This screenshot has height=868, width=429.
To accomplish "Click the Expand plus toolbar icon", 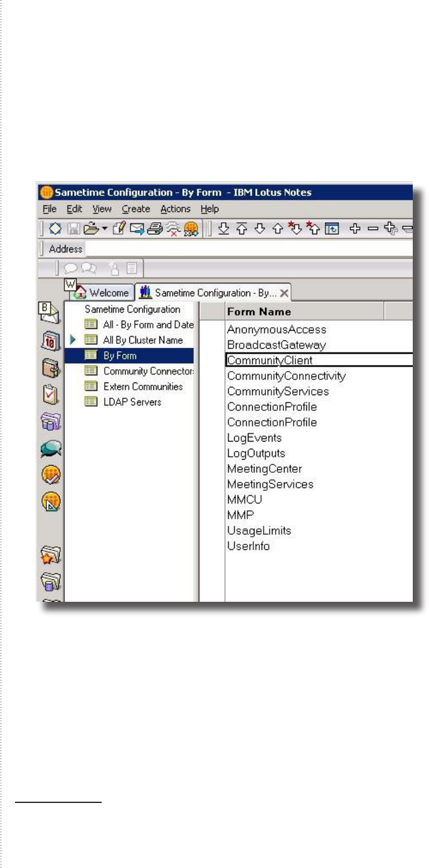I will tap(355, 228).
